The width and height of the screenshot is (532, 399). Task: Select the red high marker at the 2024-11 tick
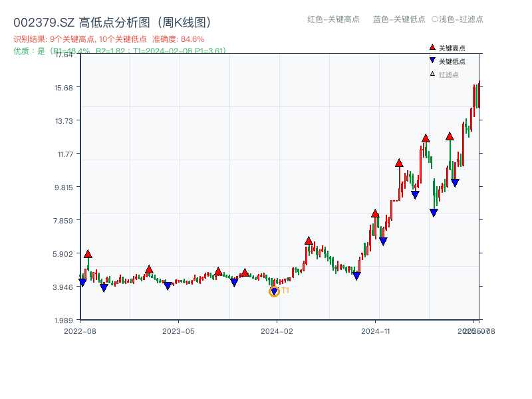click(x=375, y=213)
